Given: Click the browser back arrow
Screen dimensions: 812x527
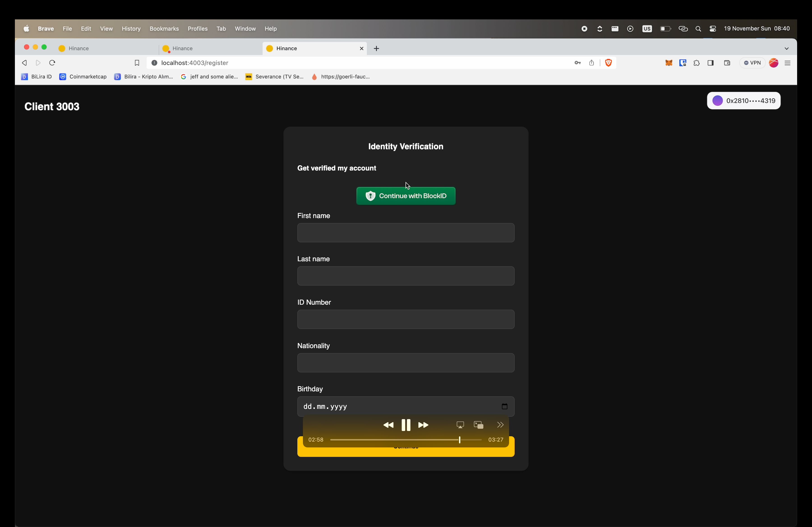Looking at the screenshot, I should (24, 63).
